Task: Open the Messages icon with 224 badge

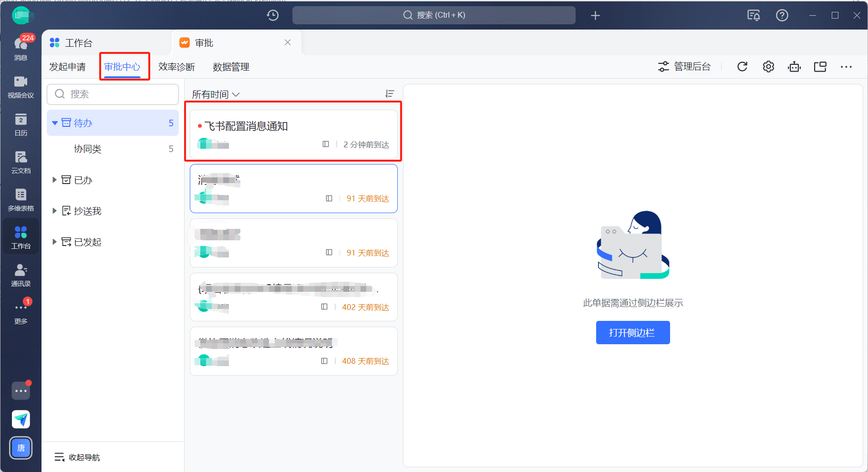Action: pos(21,48)
